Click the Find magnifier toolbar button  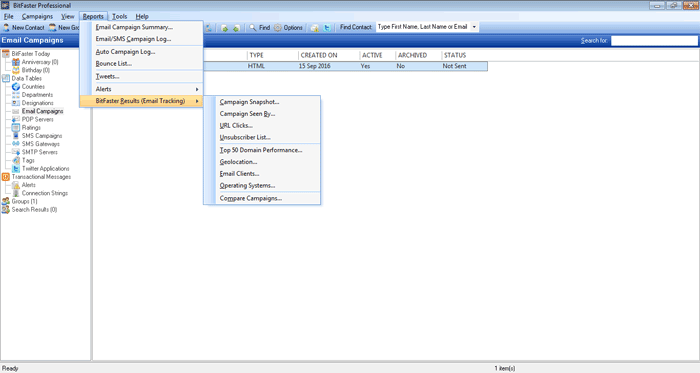click(259, 28)
